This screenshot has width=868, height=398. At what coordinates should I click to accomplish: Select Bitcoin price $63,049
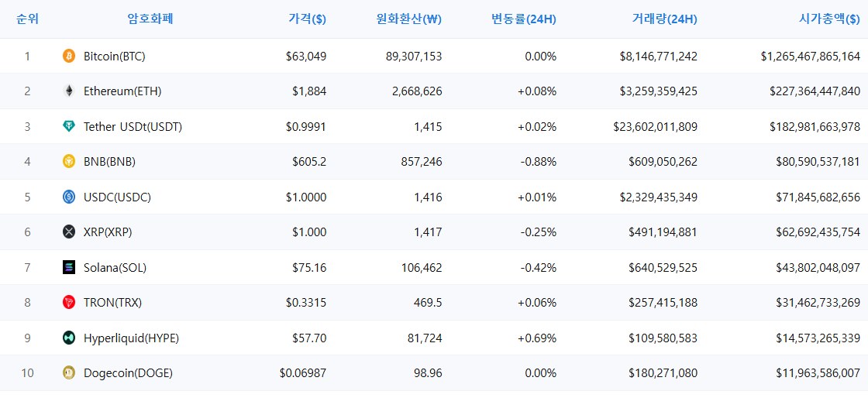306,57
